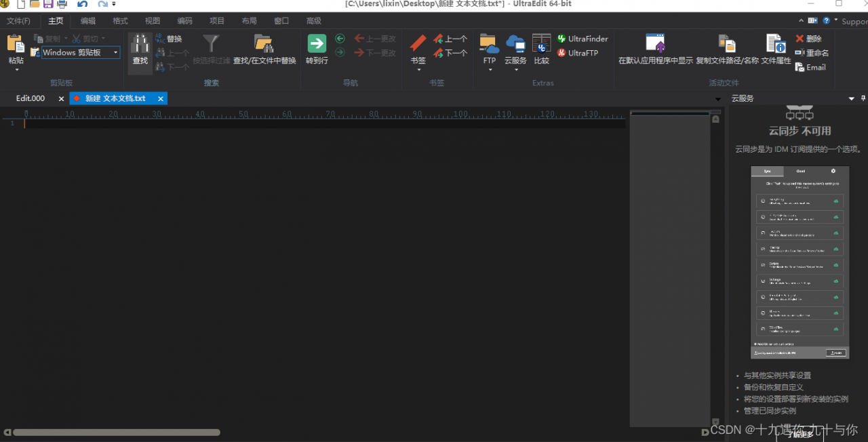The image size is (868, 442).
Task: Expand the arrow beneath 粘贴
Action: (16, 70)
